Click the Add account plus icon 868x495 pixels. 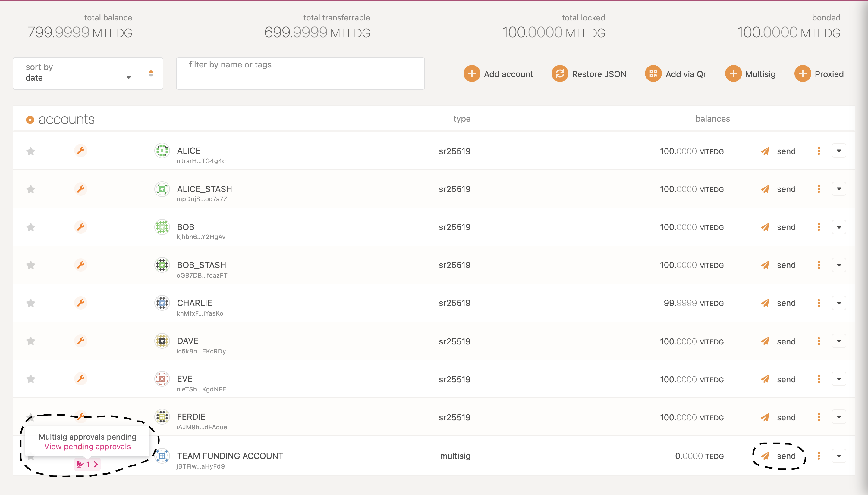472,74
